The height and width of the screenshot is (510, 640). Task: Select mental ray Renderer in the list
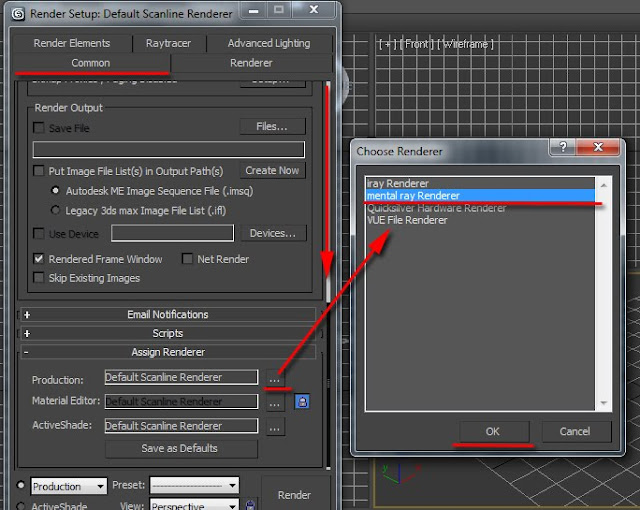480,195
